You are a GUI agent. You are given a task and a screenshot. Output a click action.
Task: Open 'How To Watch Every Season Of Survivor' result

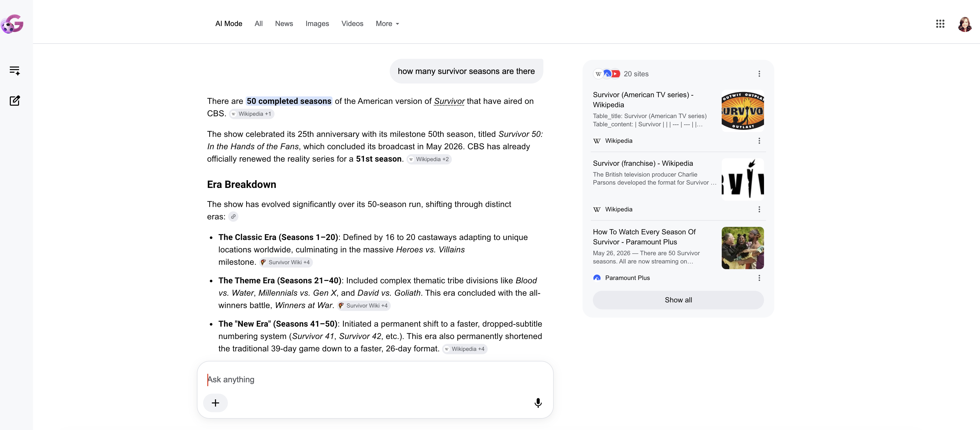click(x=644, y=237)
